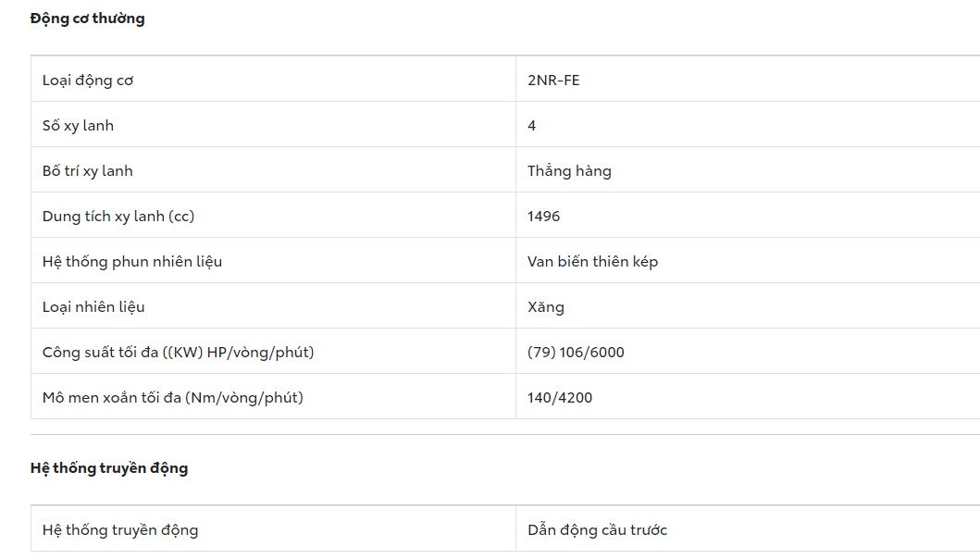Select the "Bố trí xy lanh" label
Viewport: 980px width, 559px height.
click(87, 171)
